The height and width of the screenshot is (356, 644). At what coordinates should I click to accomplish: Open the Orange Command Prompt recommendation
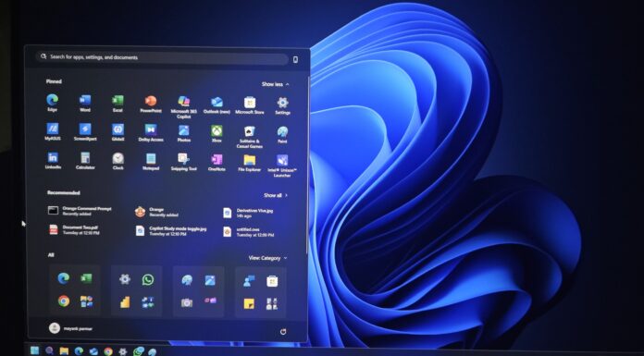[80, 211]
